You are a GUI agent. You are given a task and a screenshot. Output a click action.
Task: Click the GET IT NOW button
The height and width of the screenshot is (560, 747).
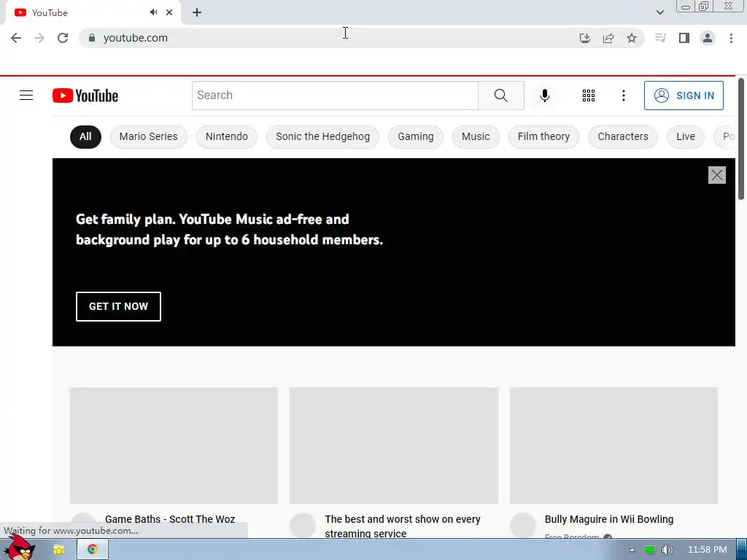point(118,307)
